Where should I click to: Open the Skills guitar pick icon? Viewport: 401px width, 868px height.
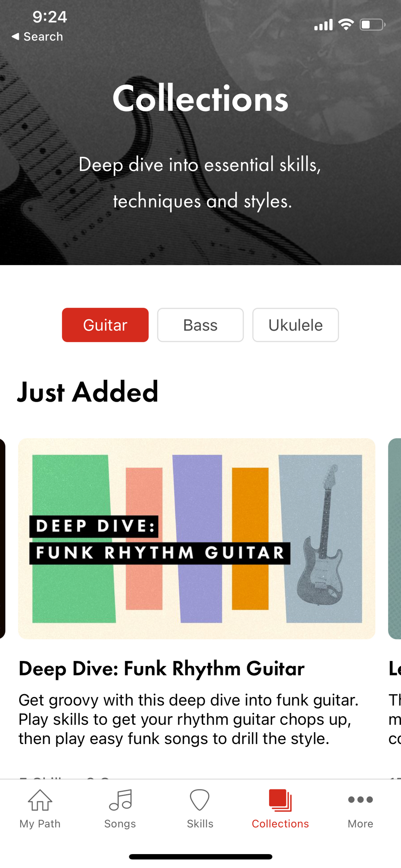point(200,800)
